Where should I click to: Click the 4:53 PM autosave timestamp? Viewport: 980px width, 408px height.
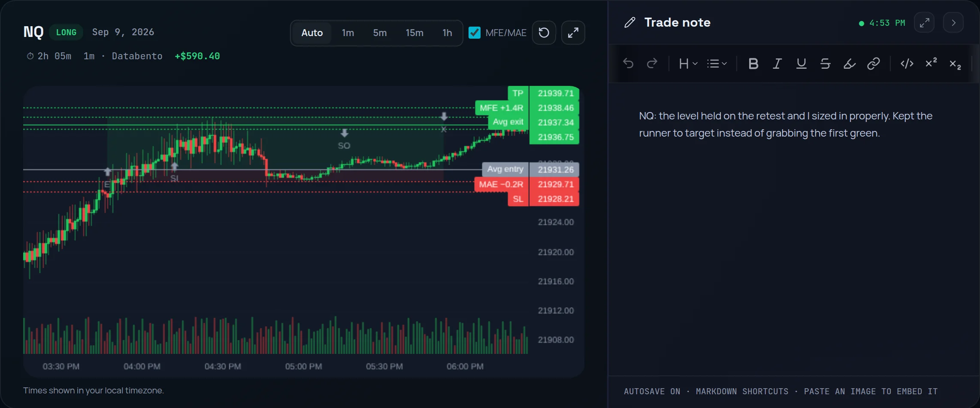point(887,23)
